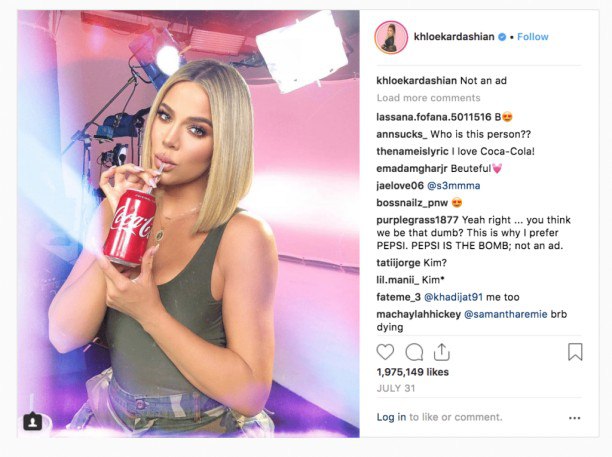
Task: Show tagged people icon on photo
Action: click(33, 421)
